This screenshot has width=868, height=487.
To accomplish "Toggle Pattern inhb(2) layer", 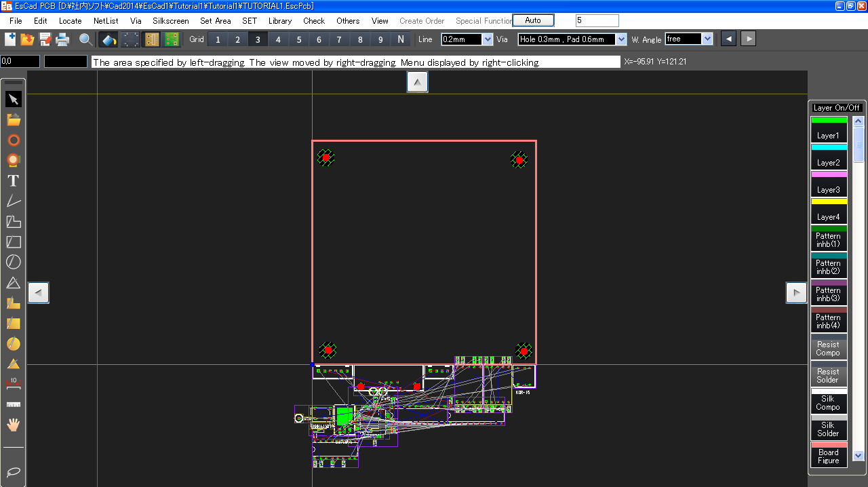I will pos(829,265).
